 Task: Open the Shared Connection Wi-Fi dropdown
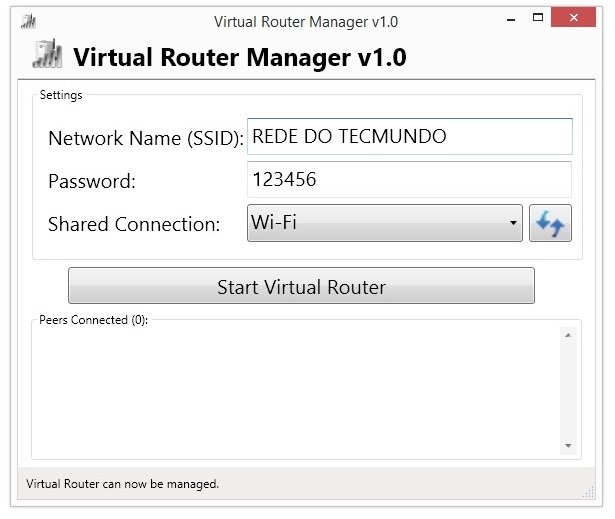pyautogui.click(x=385, y=223)
